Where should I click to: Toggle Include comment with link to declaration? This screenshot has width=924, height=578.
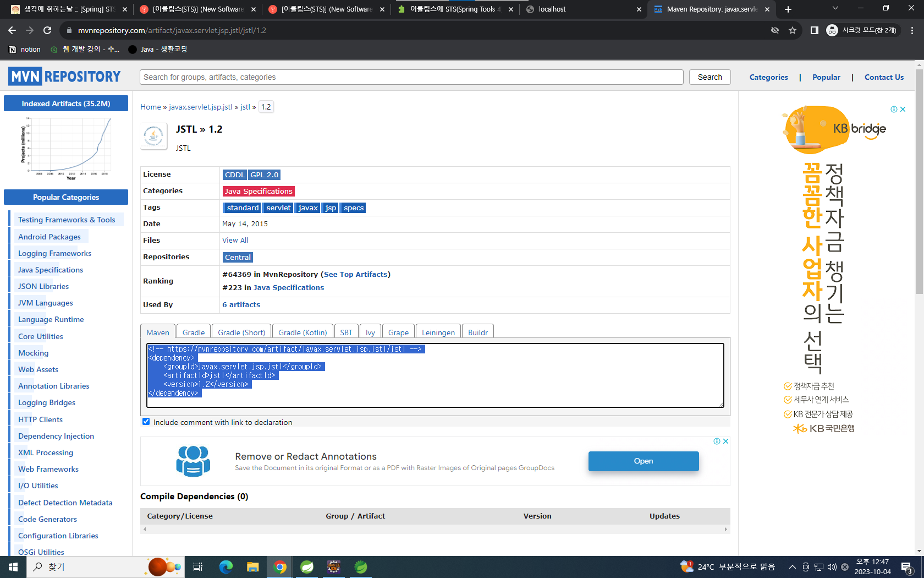[146, 422]
